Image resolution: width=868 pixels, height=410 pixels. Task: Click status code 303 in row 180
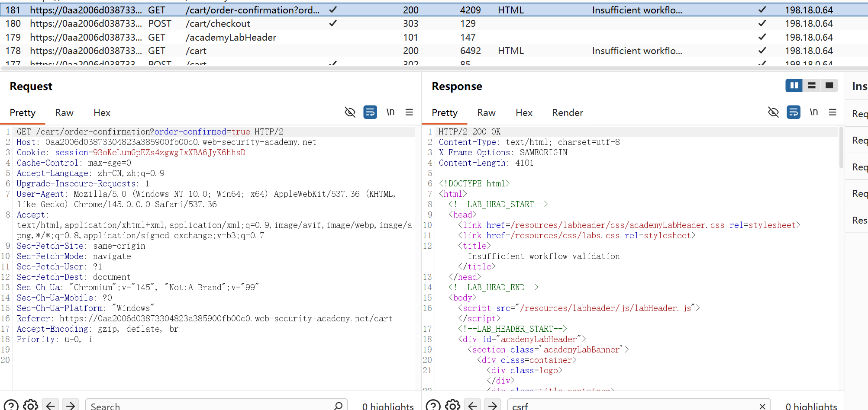[411, 23]
